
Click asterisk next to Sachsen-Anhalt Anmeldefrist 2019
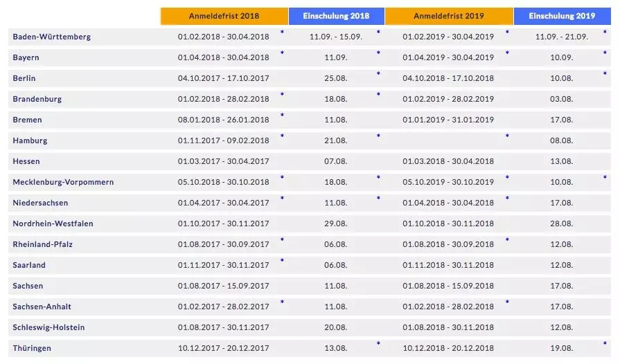pos(507,302)
